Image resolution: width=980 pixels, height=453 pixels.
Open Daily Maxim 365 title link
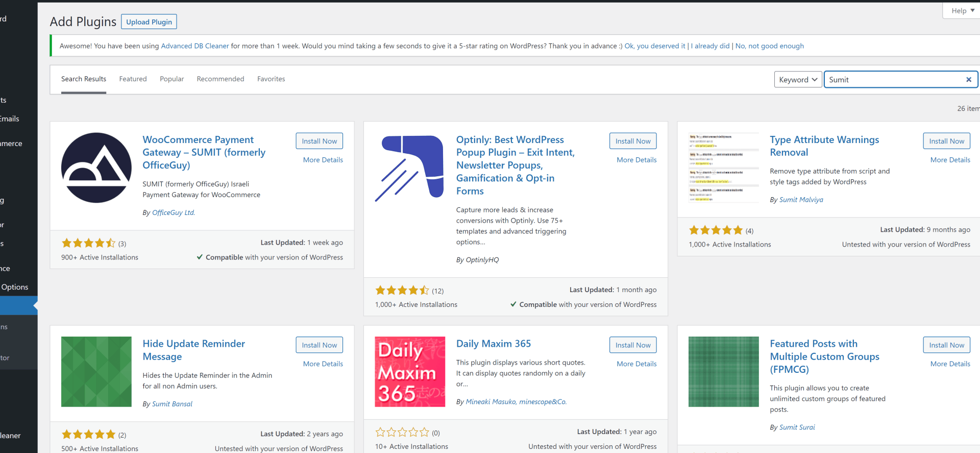click(494, 344)
